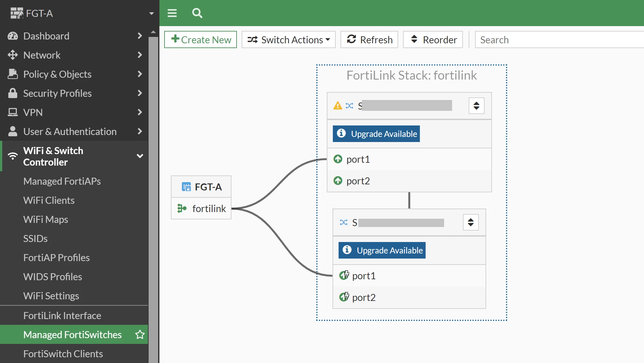This screenshot has width=644, height=363.
Task: Click the Security Profiles lock icon
Action: [13, 93]
